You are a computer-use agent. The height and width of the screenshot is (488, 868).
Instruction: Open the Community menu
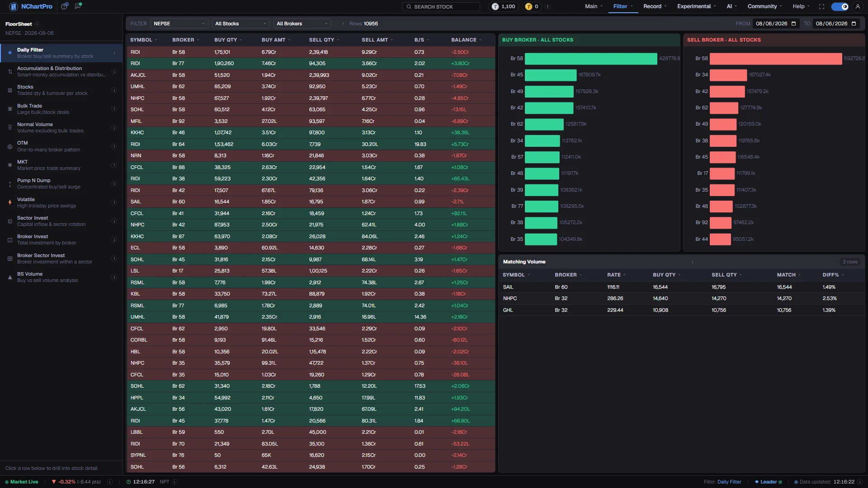[764, 6]
